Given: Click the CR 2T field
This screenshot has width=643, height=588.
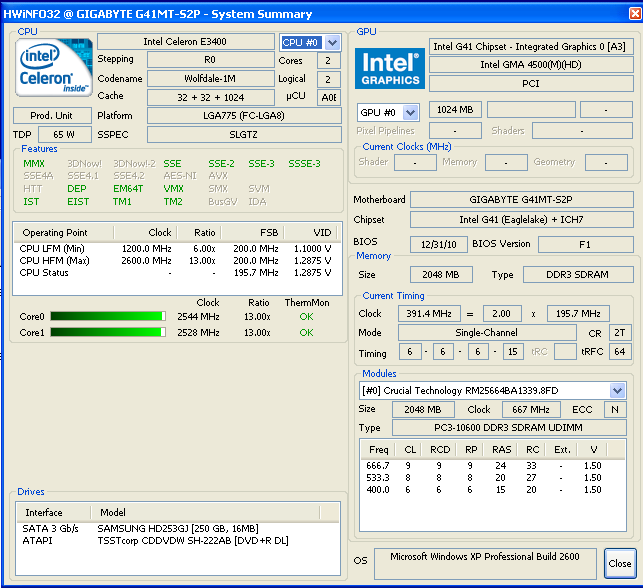Looking at the screenshot, I should [x=620, y=333].
